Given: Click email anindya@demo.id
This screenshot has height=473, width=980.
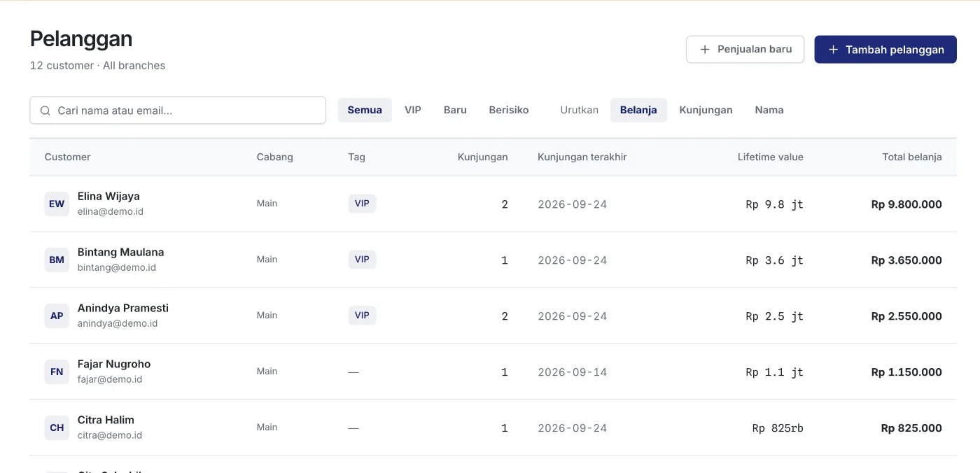Looking at the screenshot, I should pyautogui.click(x=118, y=323).
